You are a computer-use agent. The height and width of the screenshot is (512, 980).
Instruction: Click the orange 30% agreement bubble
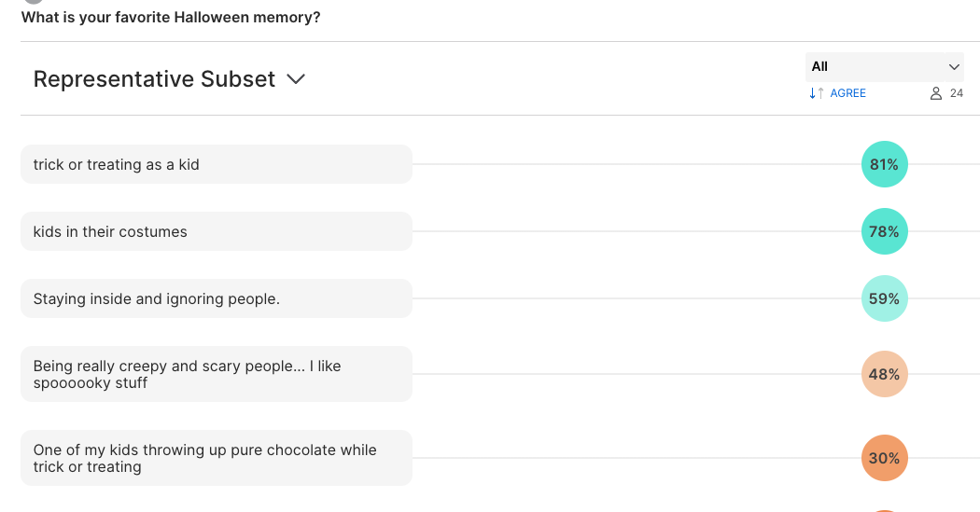pos(885,458)
